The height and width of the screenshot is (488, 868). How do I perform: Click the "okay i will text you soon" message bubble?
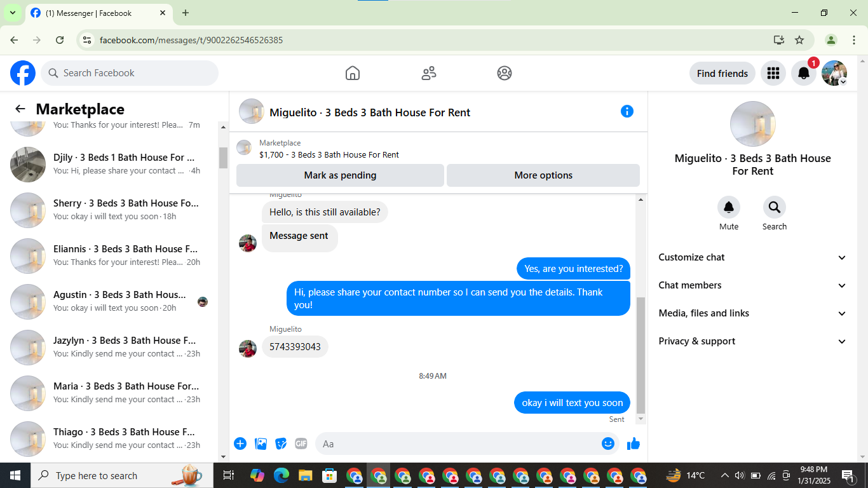[x=572, y=403]
